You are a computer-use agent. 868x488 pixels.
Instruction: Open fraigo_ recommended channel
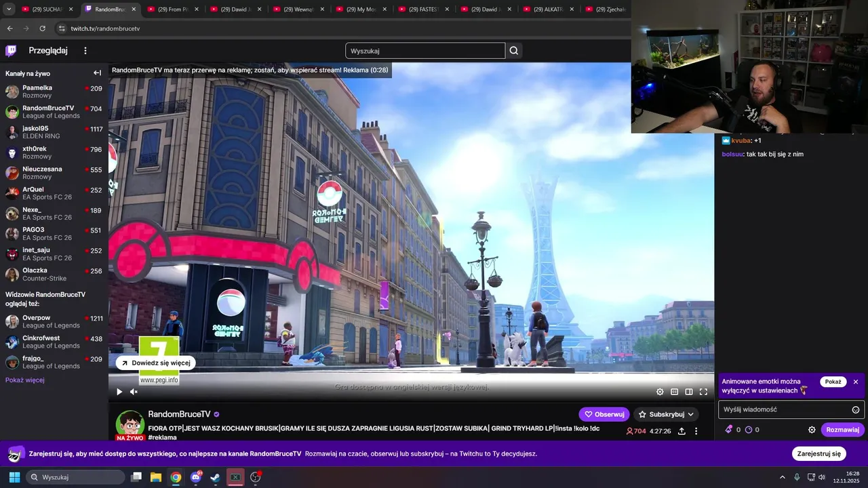point(54,362)
